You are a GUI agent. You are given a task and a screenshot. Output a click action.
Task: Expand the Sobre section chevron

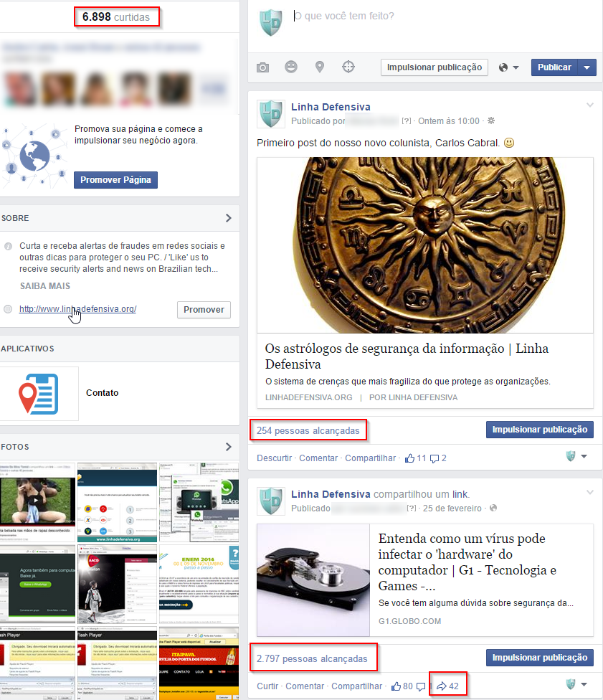229,218
